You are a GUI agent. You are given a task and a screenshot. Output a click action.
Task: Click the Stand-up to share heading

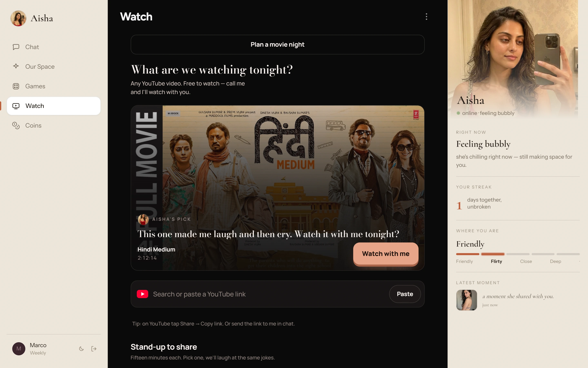pyautogui.click(x=164, y=347)
